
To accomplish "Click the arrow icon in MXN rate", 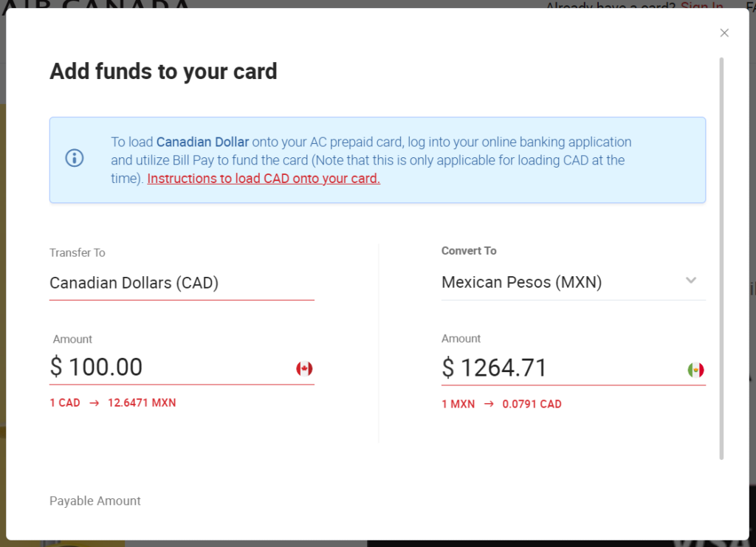I will [x=489, y=404].
